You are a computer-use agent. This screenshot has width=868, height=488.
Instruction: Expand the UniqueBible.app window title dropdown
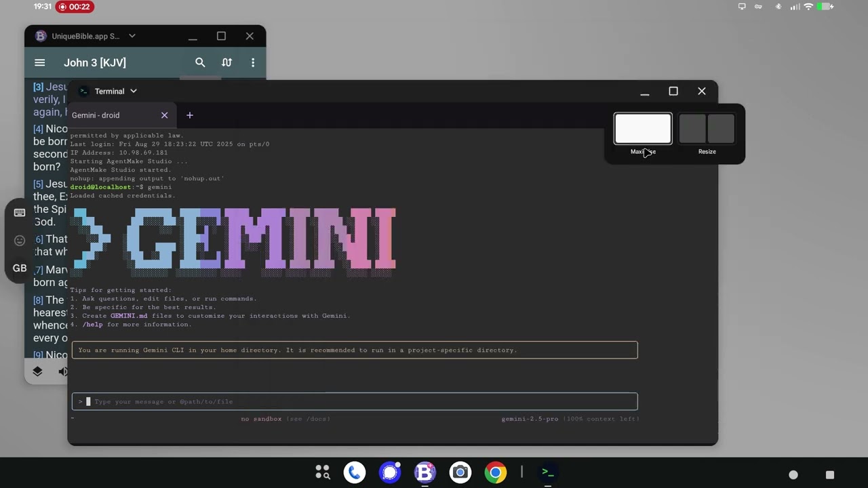(132, 36)
